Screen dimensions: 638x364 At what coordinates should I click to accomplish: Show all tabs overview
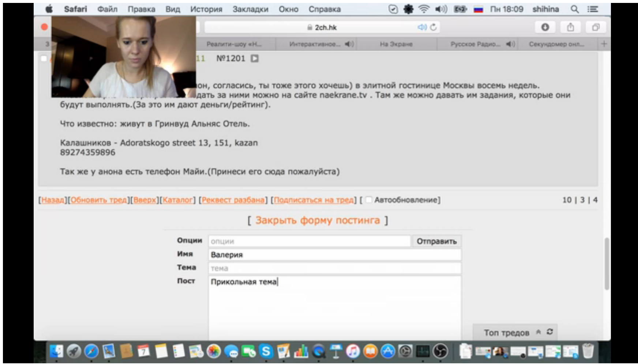[596, 27]
